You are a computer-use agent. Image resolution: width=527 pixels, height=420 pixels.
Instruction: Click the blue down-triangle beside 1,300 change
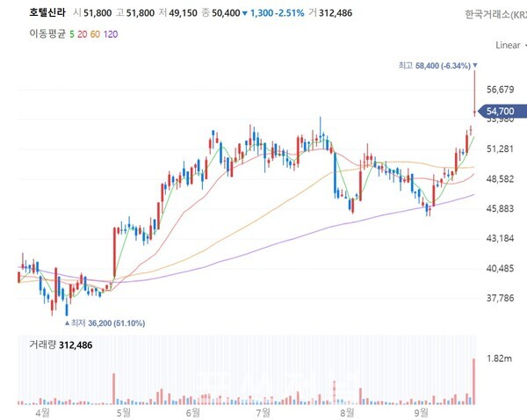[245, 14]
